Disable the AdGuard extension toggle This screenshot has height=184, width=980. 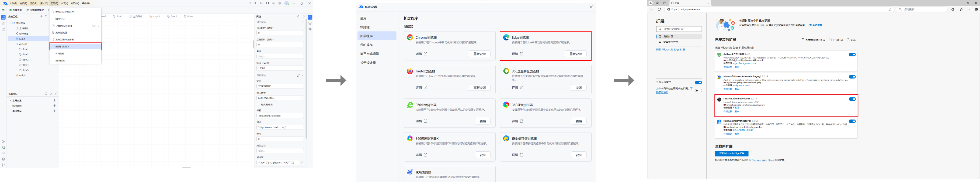pos(852,54)
